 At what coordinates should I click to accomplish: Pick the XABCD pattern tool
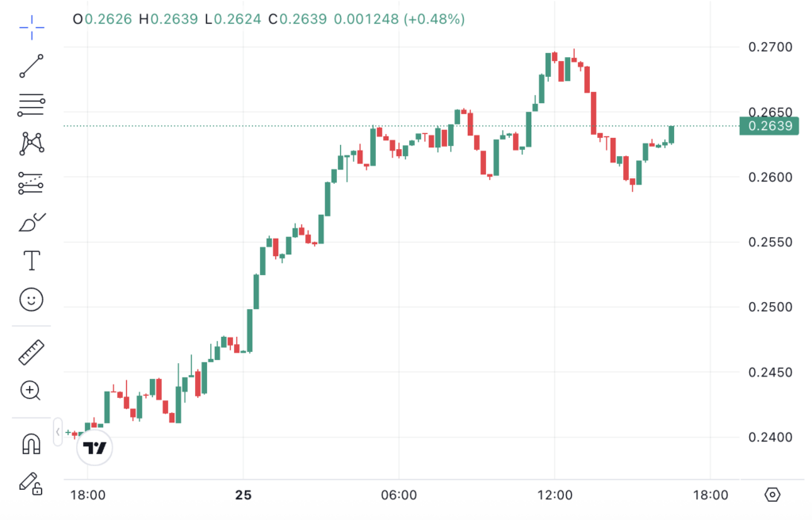32,143
